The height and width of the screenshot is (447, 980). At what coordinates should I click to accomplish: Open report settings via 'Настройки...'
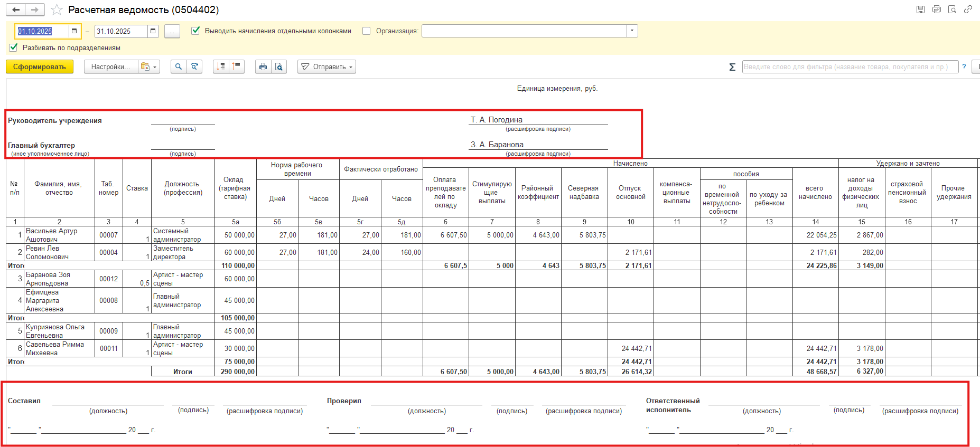(111, 66)
